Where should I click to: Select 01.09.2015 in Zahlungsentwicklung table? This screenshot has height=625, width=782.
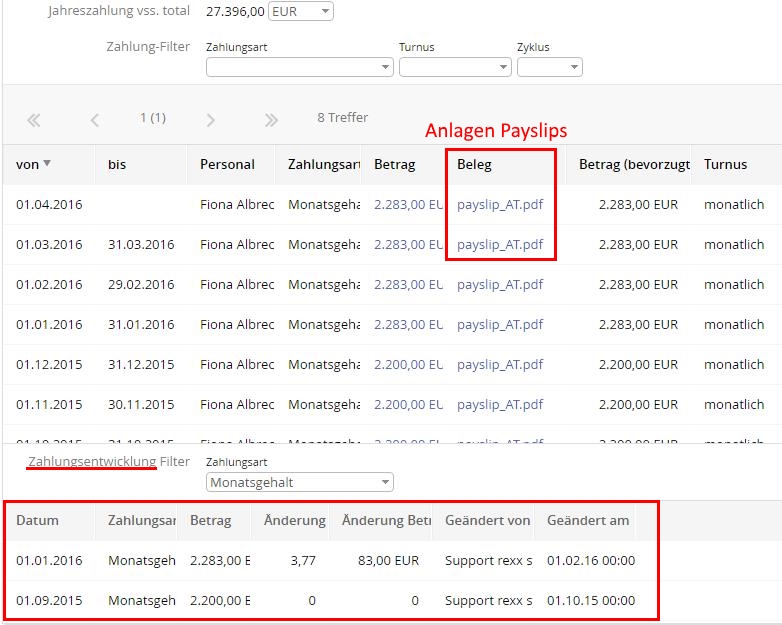click(x=49, y=600)
